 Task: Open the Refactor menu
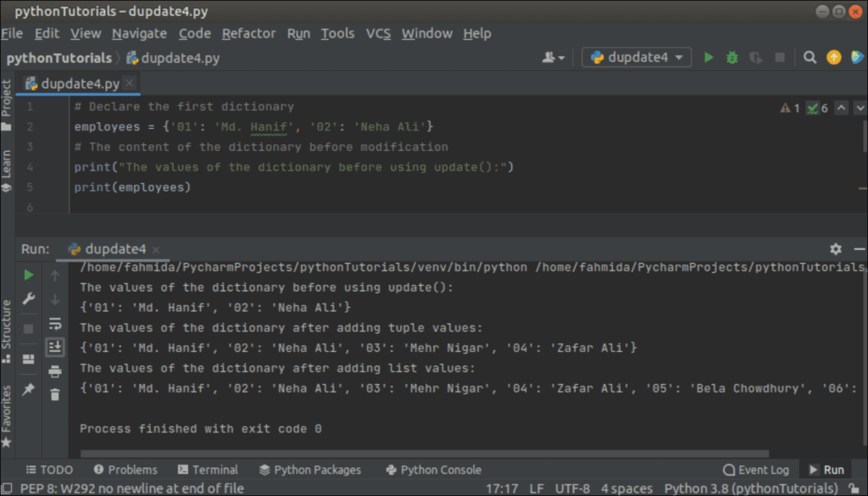(248, 33)
